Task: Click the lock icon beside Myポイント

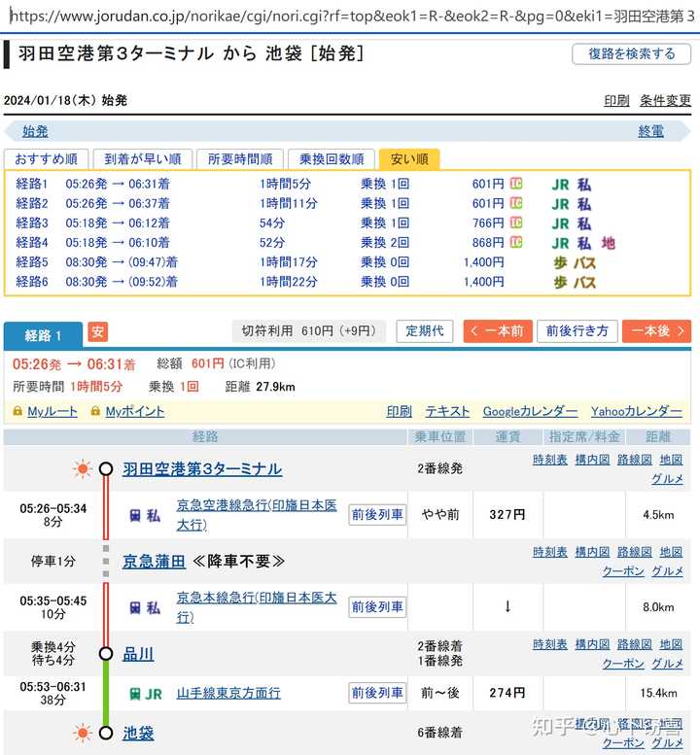Action: 95,411
